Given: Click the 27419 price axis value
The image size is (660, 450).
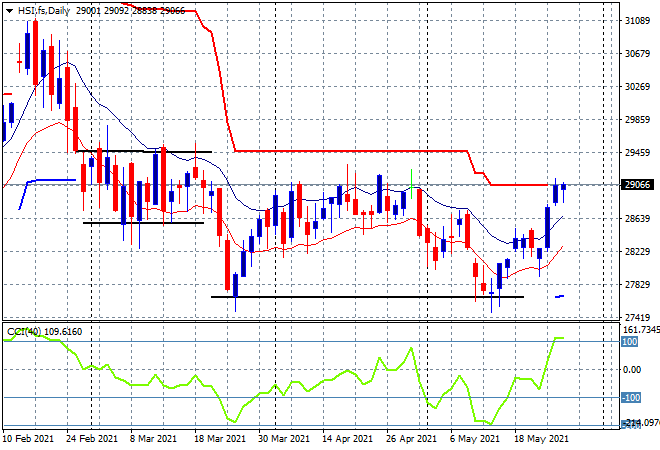Looking at the screenshot, I should coord(637,317).
